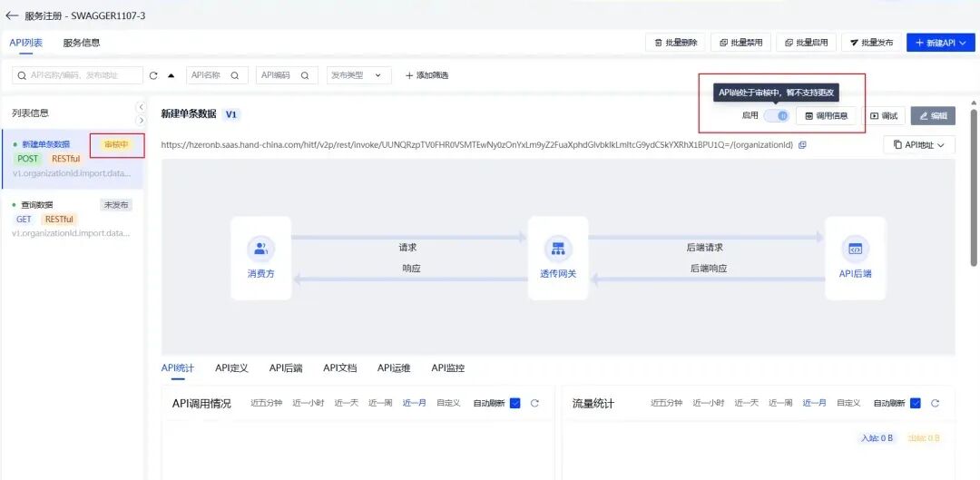This screenshot has height=480, width=980.
Task: Select 近一天 in 流量统计
Action: click(x=746, y=403)
